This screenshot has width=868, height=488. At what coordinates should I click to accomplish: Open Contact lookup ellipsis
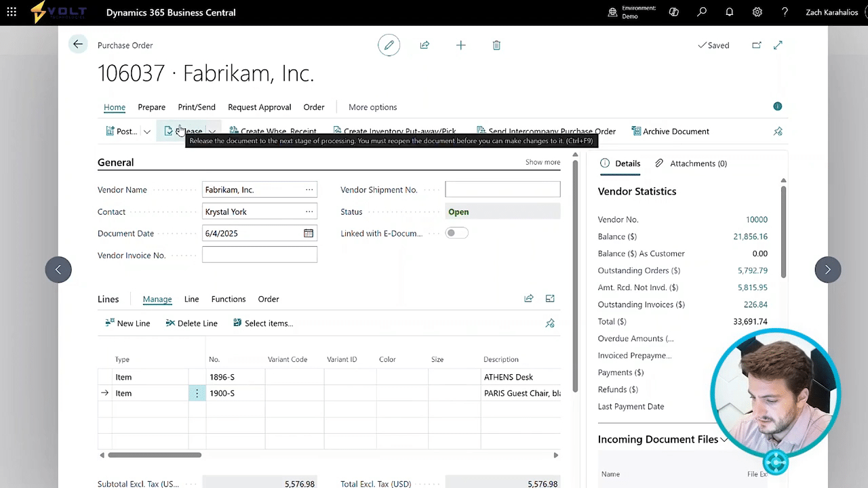tap(309, 211)
